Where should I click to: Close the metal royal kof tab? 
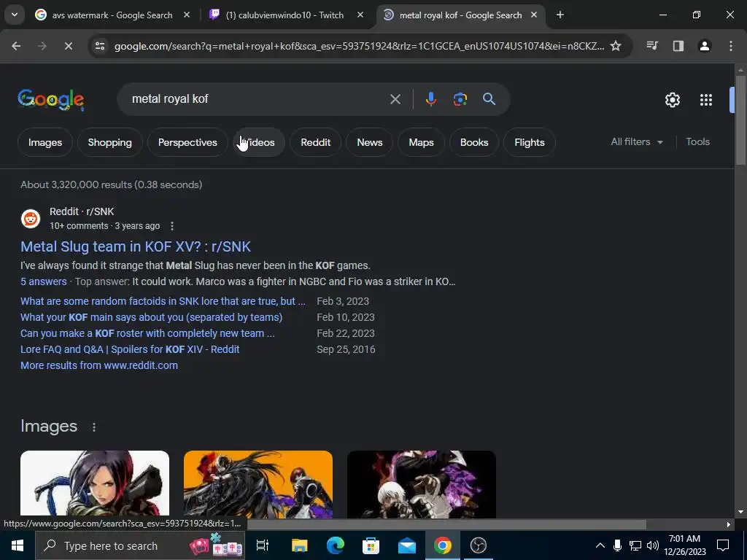534,15
